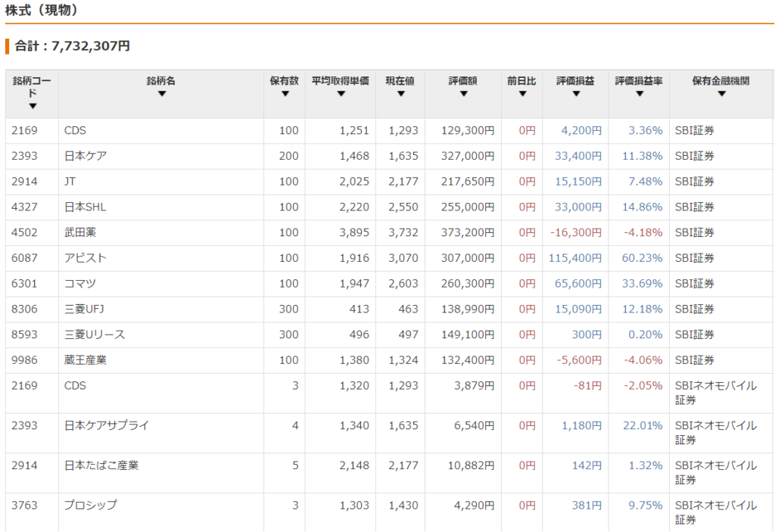Click loss rate -4.06%
775x532 pixels.
pyautogui.click(x=643, y=360)
